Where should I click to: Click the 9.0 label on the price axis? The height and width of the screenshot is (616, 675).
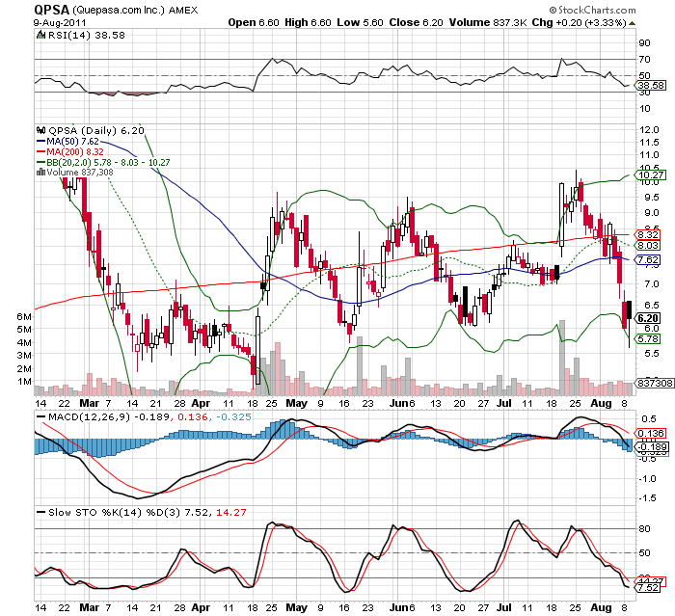click(652, 213)
